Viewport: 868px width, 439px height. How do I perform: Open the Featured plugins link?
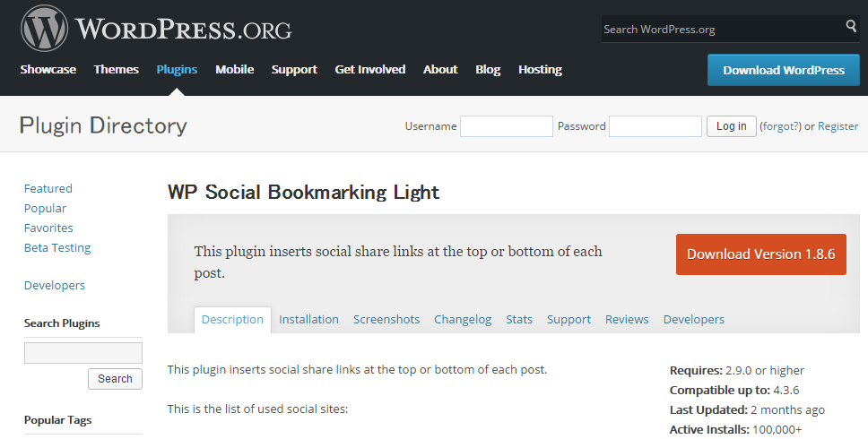pyautogui.click(x=48, y=188)
